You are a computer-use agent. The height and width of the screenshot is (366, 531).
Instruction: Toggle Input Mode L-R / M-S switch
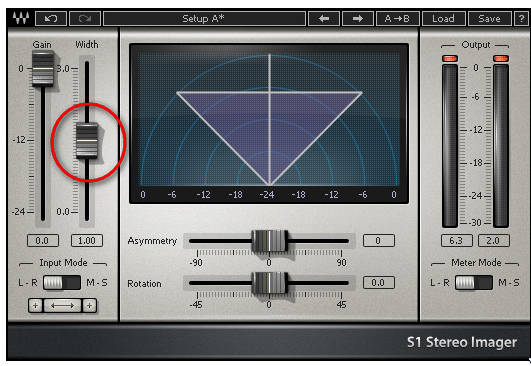click(x=62, y=282)
